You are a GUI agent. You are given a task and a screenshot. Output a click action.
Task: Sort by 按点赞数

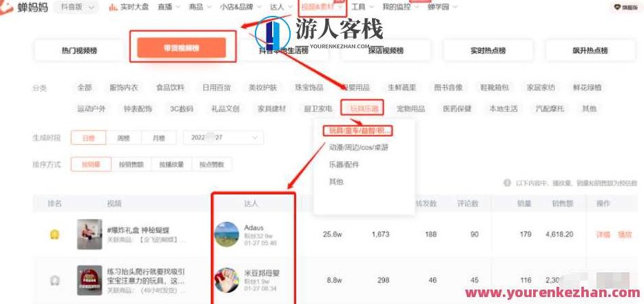(x=212, y=164)
